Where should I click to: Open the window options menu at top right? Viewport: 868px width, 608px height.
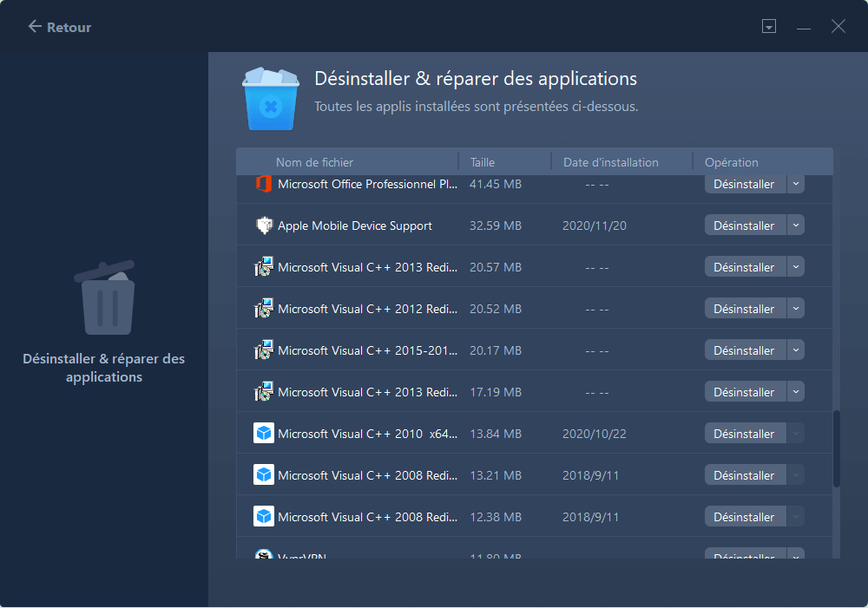769,26
